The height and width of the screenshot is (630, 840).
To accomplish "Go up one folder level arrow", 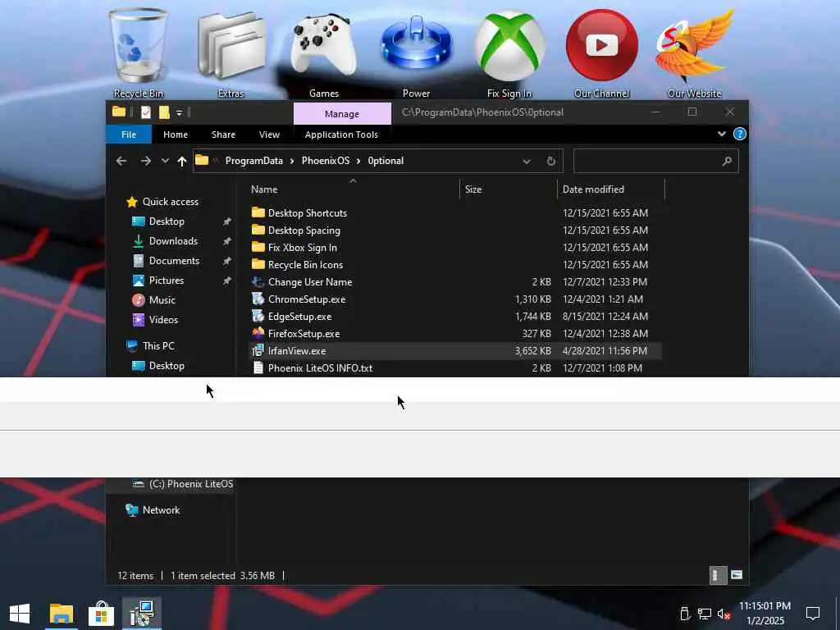I will point(182,161).
